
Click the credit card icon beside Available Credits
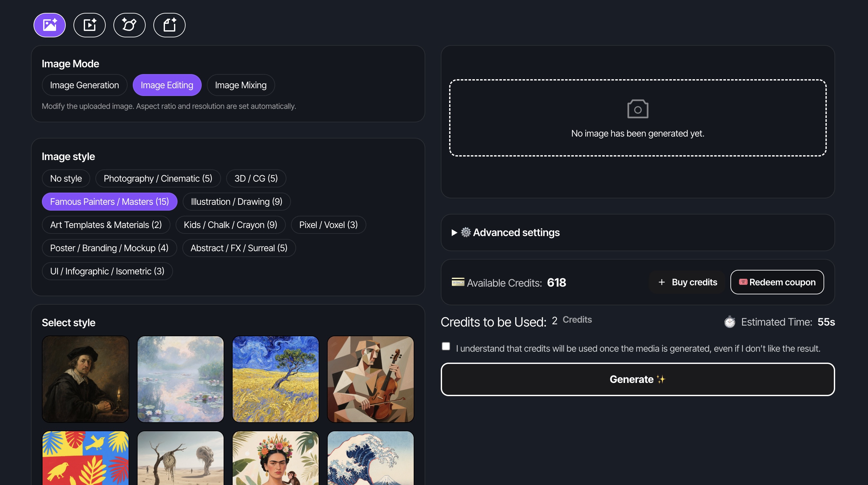pos(458,282)
